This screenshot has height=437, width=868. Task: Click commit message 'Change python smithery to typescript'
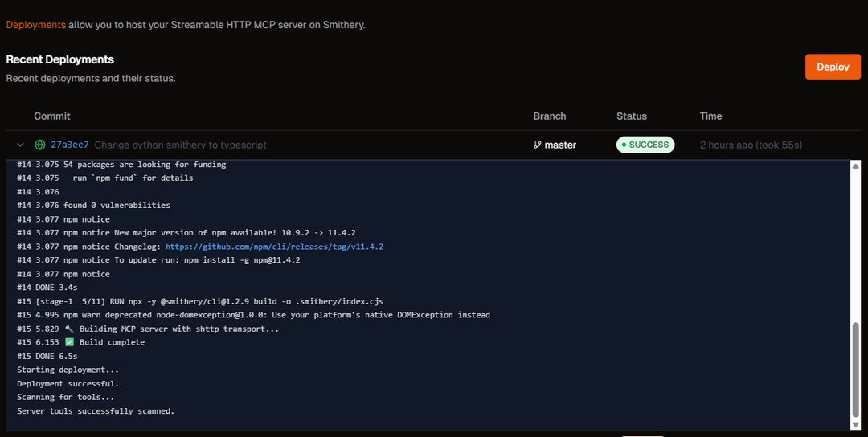tap(181, 145)
